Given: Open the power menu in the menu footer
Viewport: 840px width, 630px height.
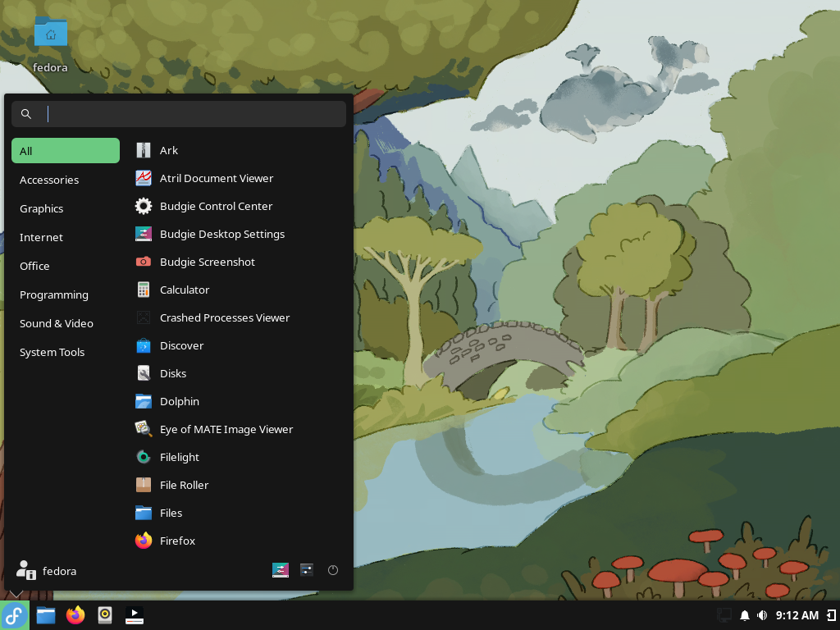Looking at the screenshot, I should 333,570.
